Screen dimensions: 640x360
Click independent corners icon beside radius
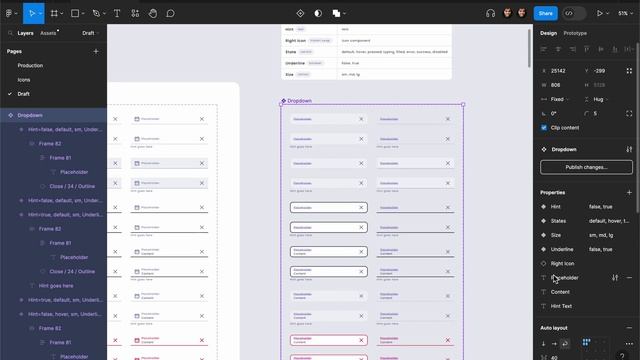coord(629,113)
